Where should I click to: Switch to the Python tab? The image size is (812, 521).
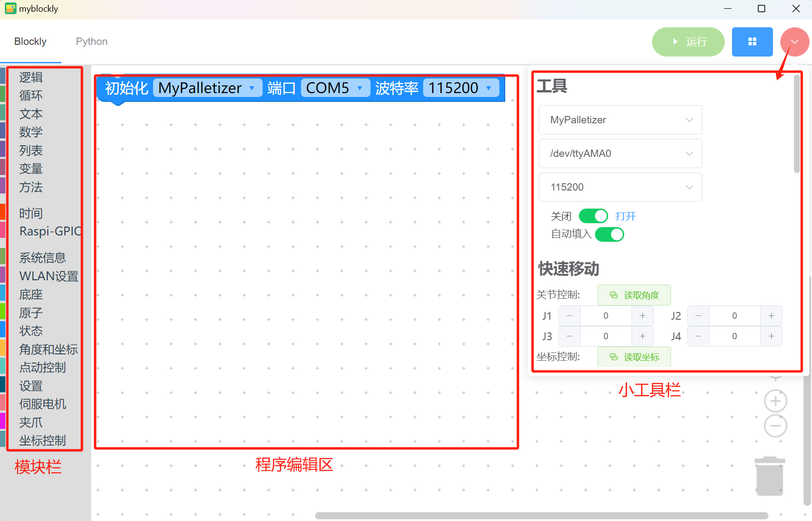click(91, 41)
